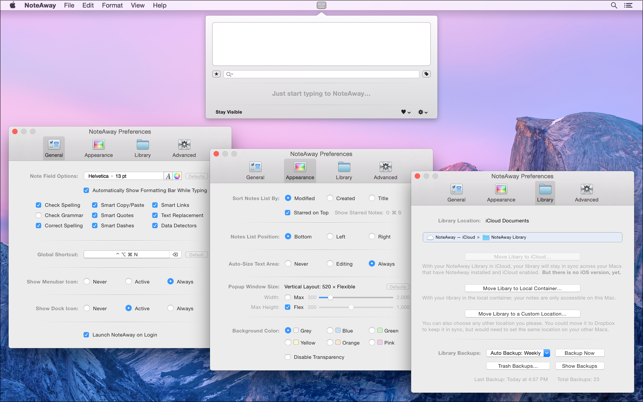643x402 pixels.
Task: Toggle the Smart Quotes checkbox
Action: tap(95, 215)
